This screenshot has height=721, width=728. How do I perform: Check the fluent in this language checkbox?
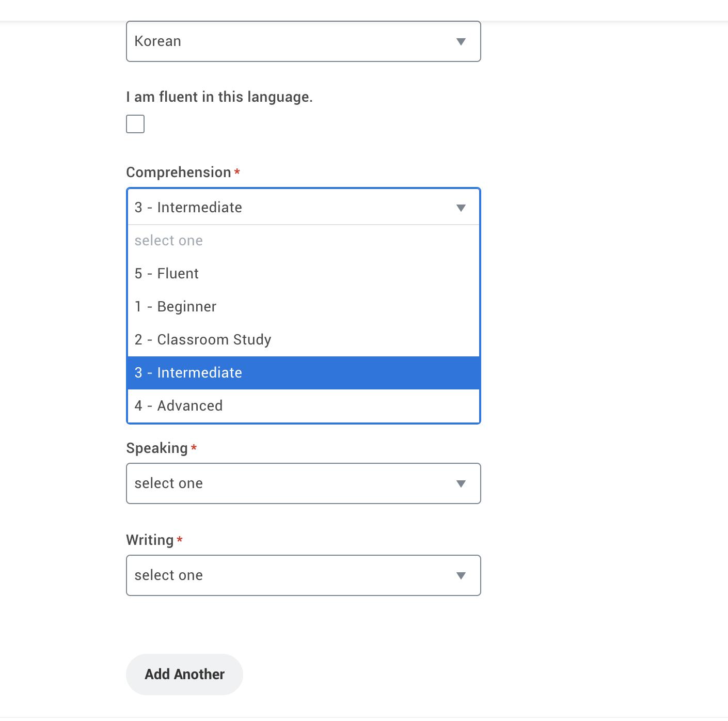(x=135, y=124)
